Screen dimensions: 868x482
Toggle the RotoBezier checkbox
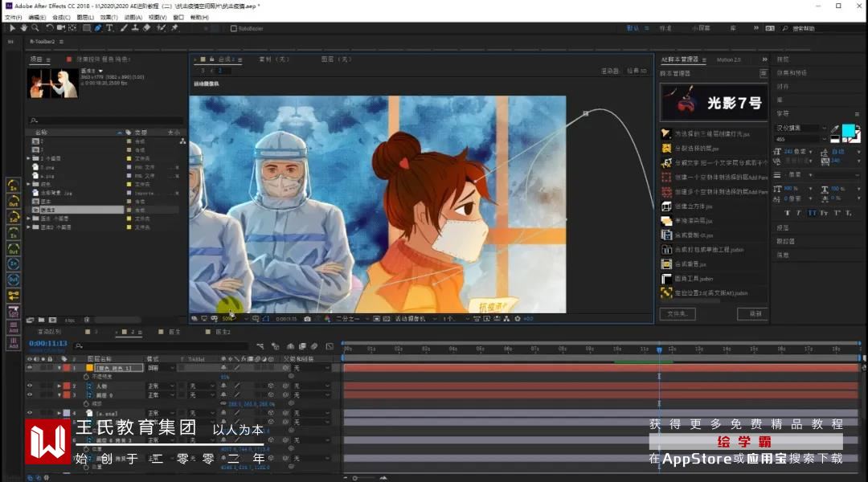pos(234,28)
